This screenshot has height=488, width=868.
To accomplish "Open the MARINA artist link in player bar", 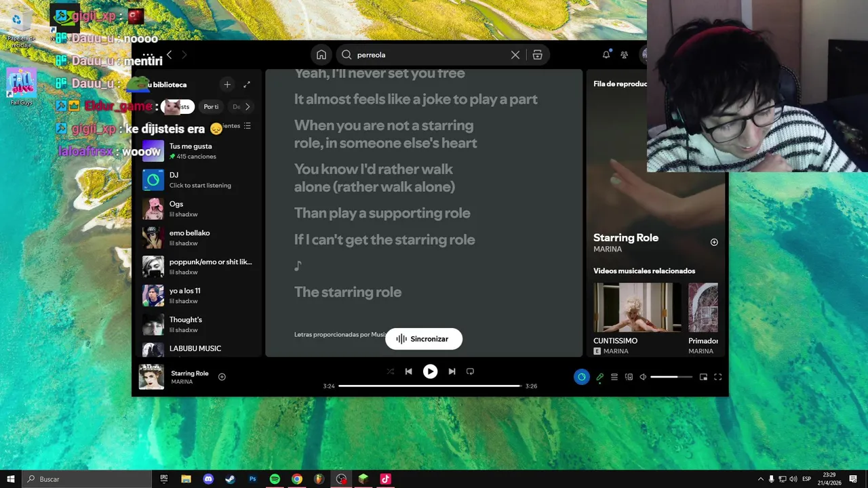I will click(182, 382).
